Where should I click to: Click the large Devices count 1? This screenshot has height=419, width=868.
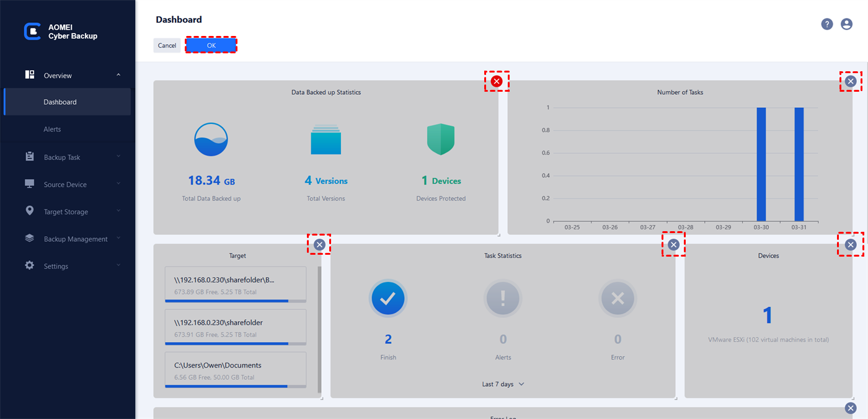(x=768, y=315)
